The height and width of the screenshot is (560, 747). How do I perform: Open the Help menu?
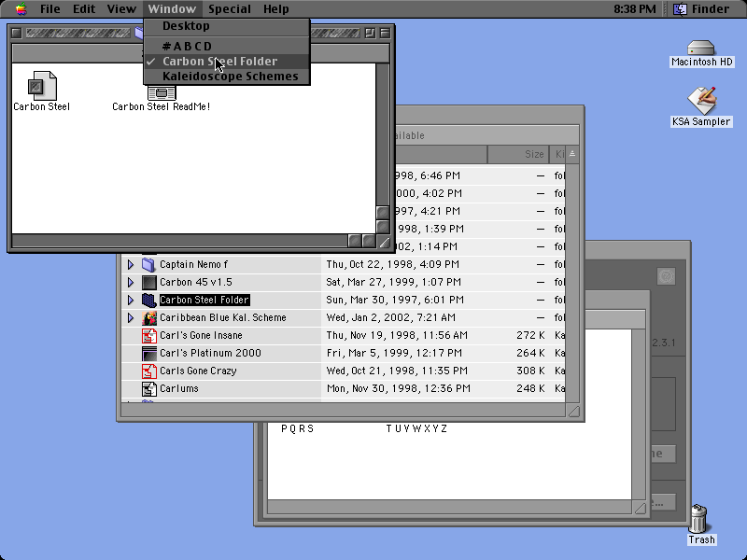click(275, 9)
